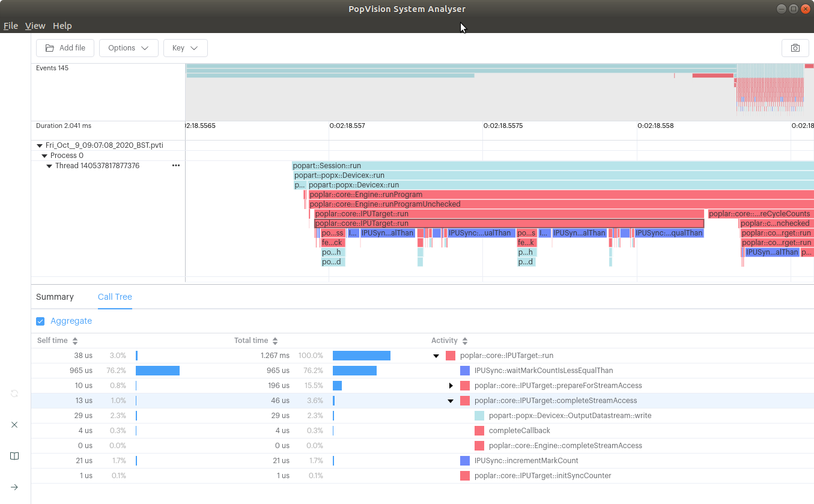
Task: Sort by the Self time column arrows
Action: pyautogui.click(x=75, y=341)
